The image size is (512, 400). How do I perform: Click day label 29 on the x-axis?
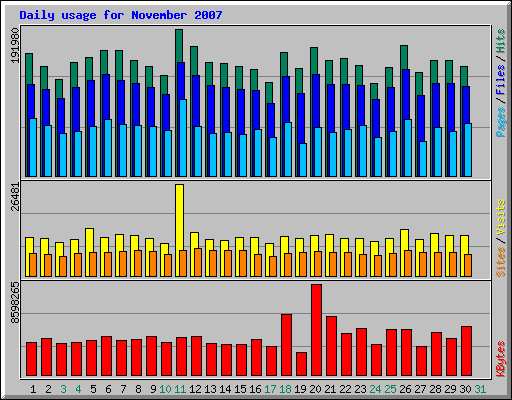pyautogui.click(x=450, y=389)
